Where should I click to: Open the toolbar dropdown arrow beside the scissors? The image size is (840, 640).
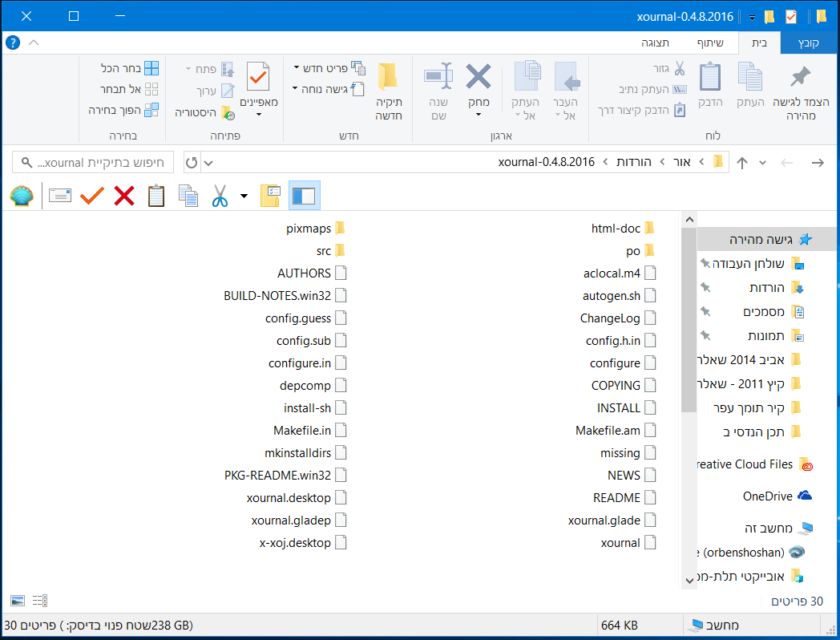click(244, 196)
